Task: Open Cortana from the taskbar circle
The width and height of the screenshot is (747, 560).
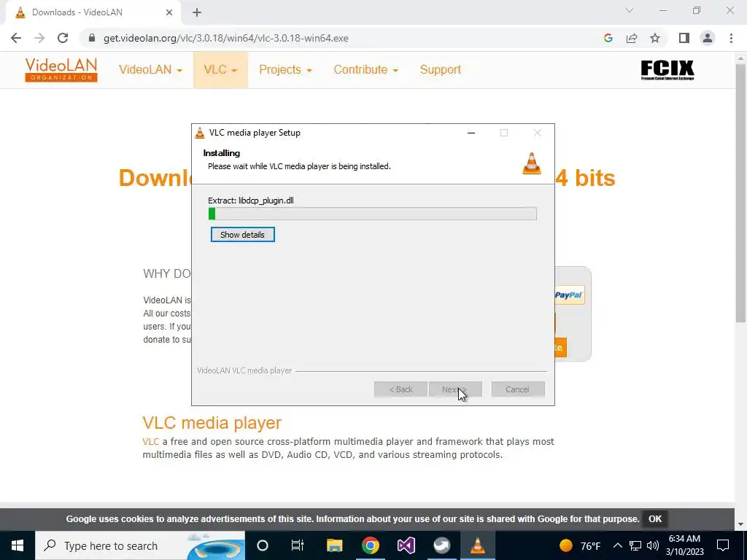Action: [x=263, y=545]
